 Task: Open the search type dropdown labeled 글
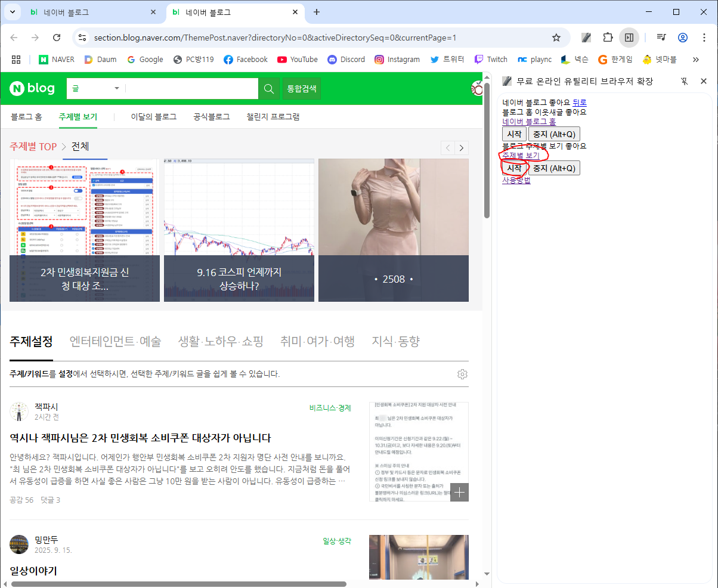pos(95,88)
